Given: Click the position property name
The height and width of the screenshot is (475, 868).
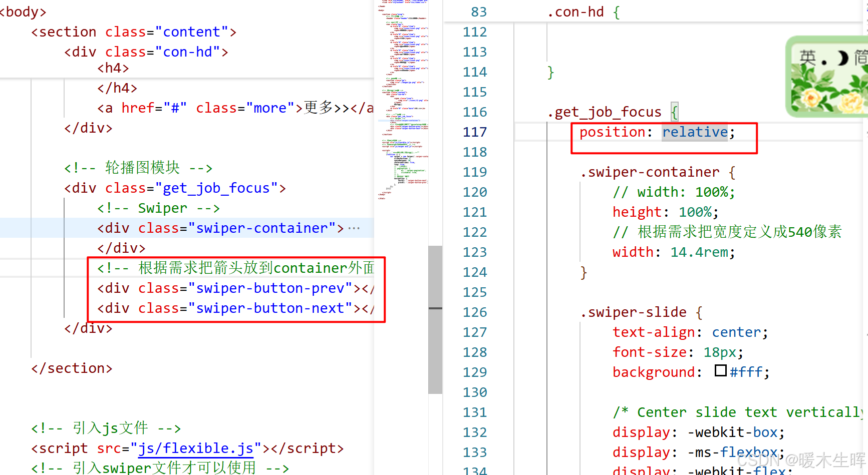Looking at the screenshot, I should pyautogui.click(x=612, y=132).
